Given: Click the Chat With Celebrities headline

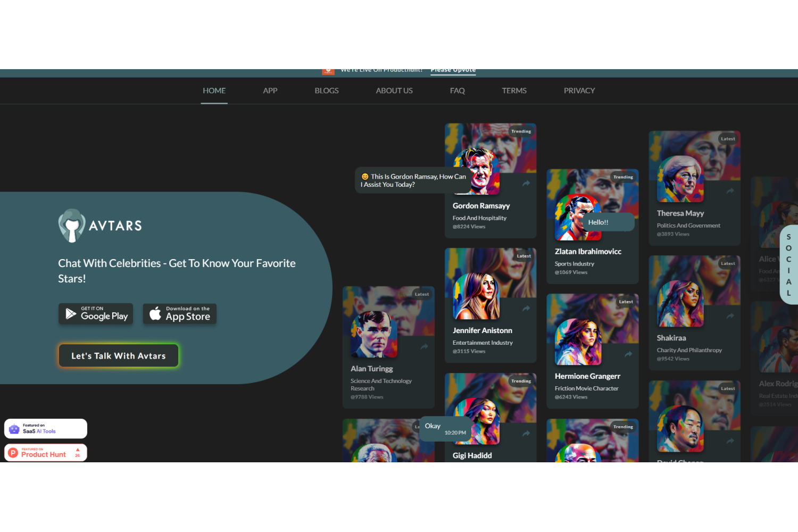Looking at the screenshot, I should (177, 271).
